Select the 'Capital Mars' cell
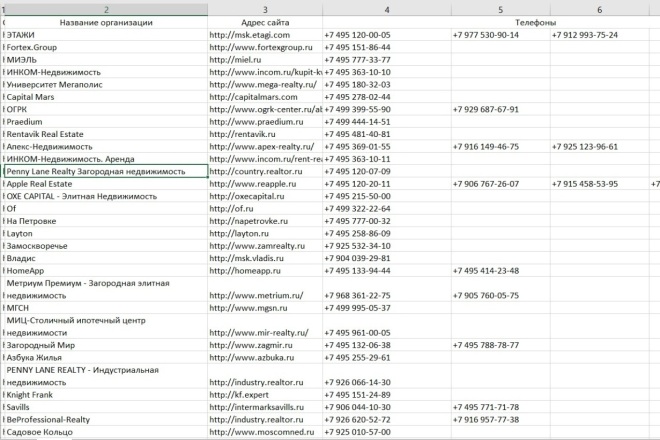 [106, 97]
